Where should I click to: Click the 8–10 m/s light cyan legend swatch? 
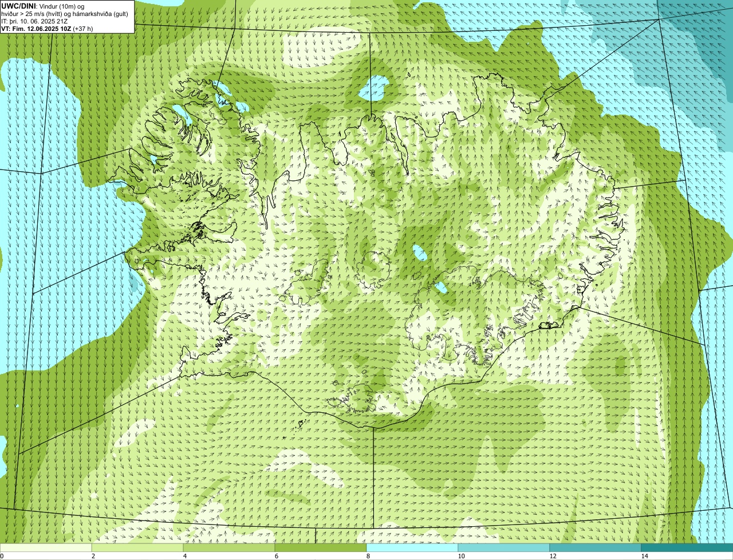(412, 547)
